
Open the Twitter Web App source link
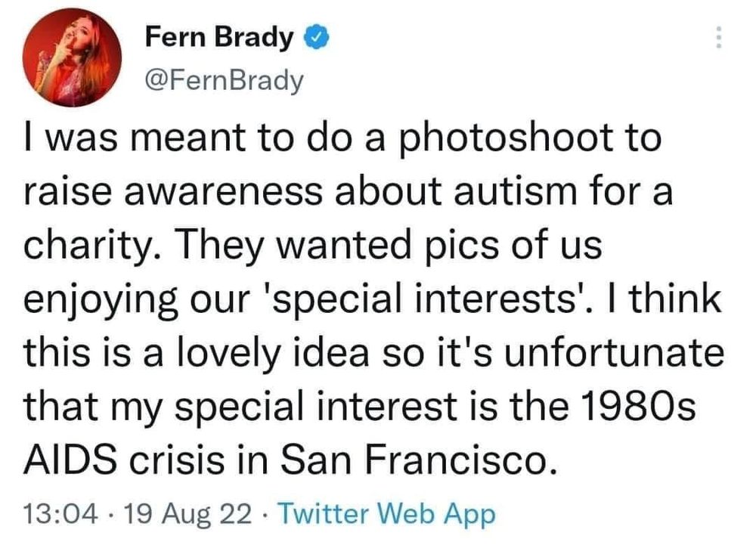click(387, 514)
